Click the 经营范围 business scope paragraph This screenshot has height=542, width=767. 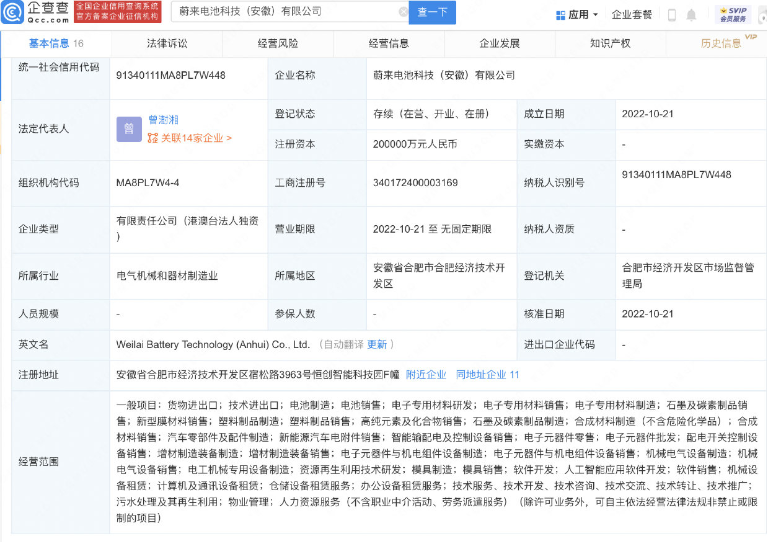click(436, 461)
